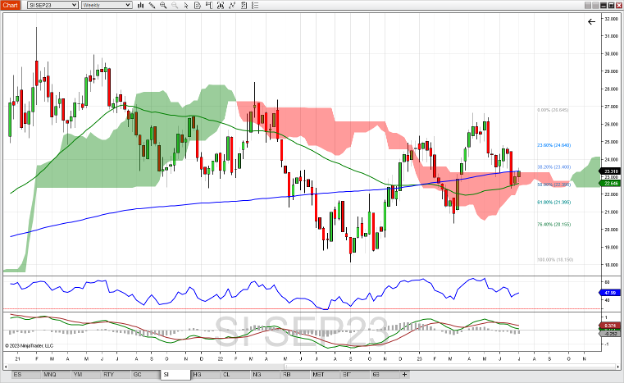Screen dimensions: 624x384
Task: Click the red MACD value marker
Action: (610, 326)
